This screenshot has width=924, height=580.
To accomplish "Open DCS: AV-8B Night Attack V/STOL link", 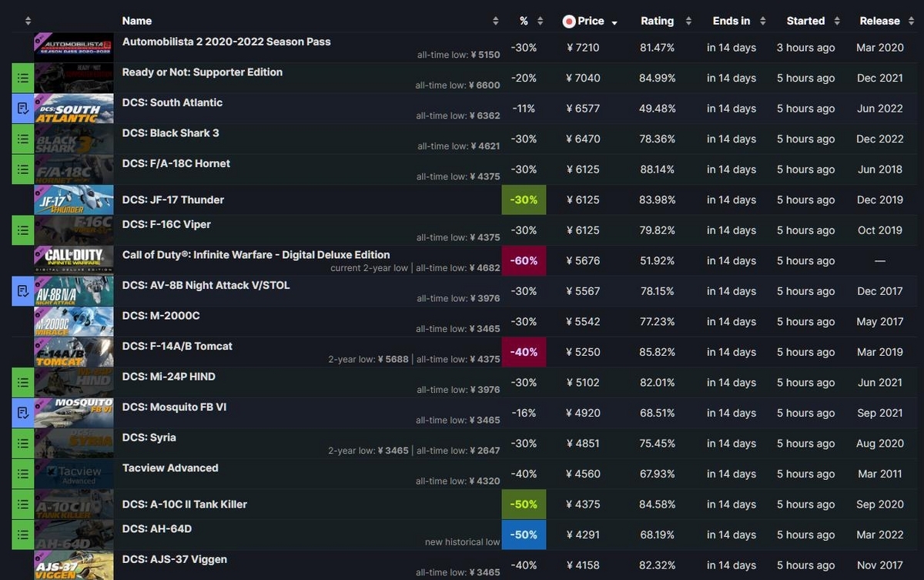I will (206, 285).
